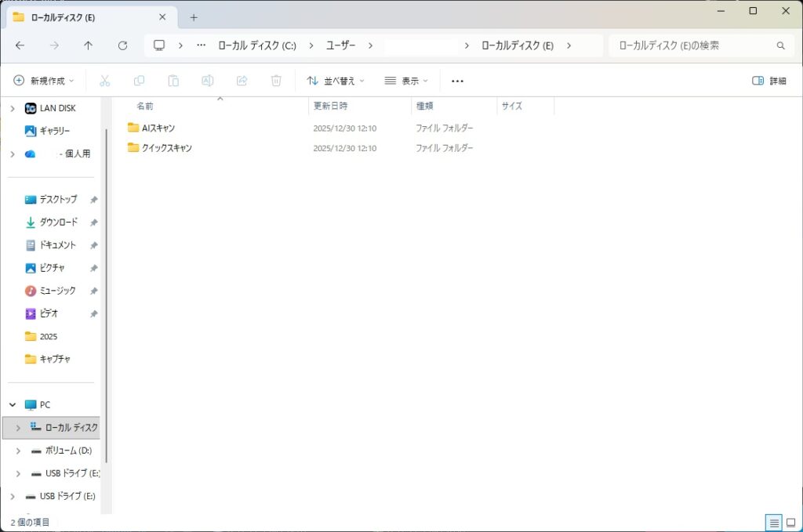Refresh the current folder view
The image size is (803, 532).
tap(122, 45)
